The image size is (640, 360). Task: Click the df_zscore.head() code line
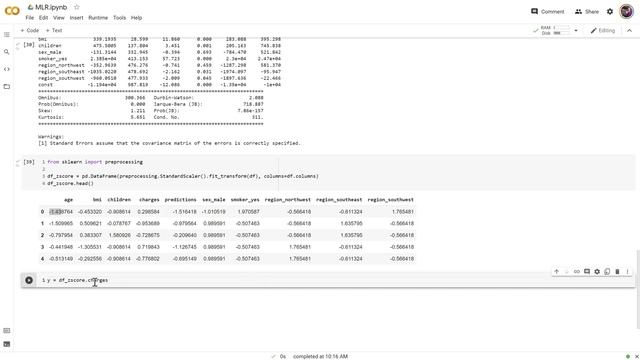(70, 184)
